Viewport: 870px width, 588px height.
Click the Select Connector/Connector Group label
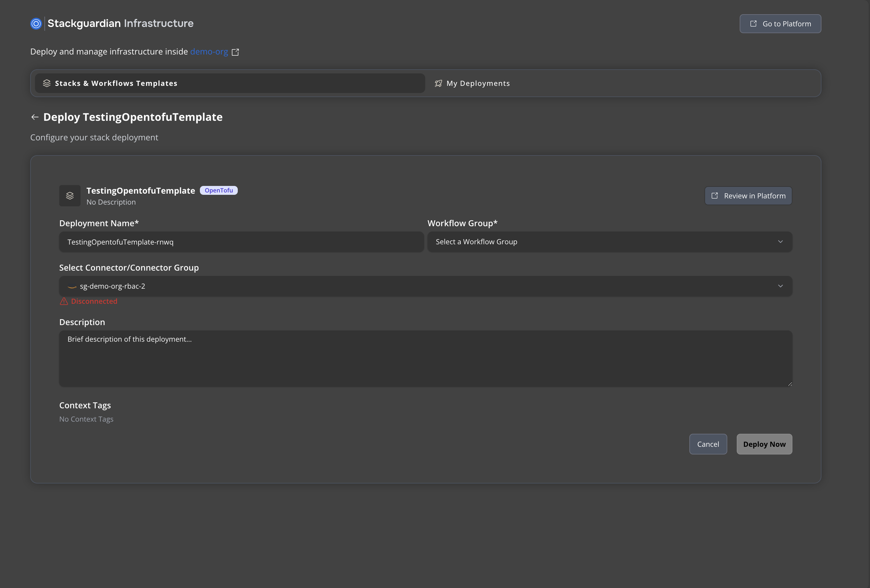129,268
